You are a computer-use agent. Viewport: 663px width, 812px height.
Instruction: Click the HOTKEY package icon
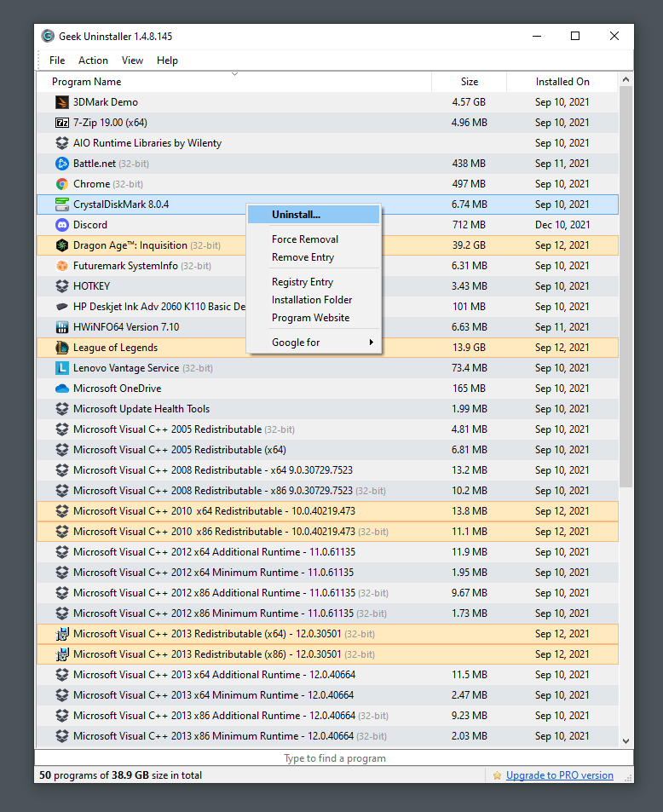pyautogui.click(x=62, y=286)
